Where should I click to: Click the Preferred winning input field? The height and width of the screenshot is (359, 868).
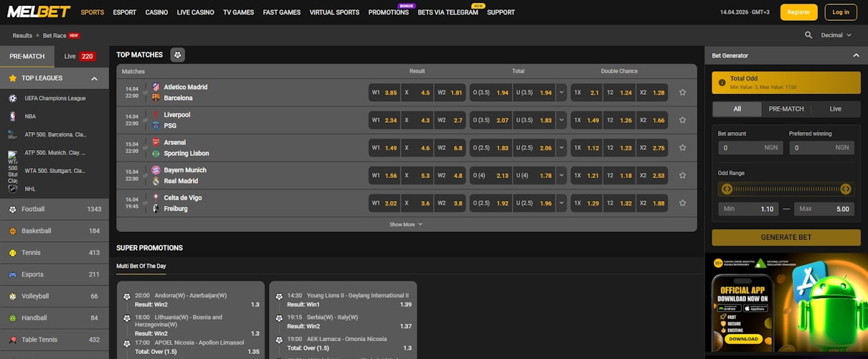click(x=821, y=147)
